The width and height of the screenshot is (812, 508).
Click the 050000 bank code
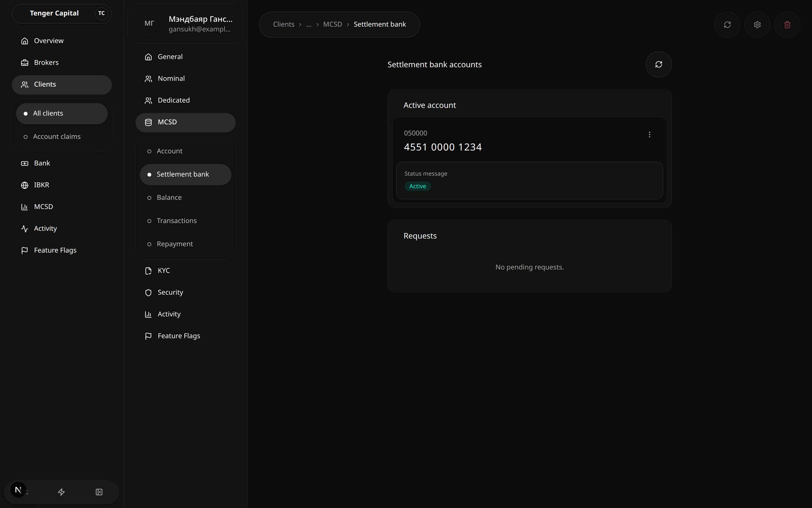point(415,133)
